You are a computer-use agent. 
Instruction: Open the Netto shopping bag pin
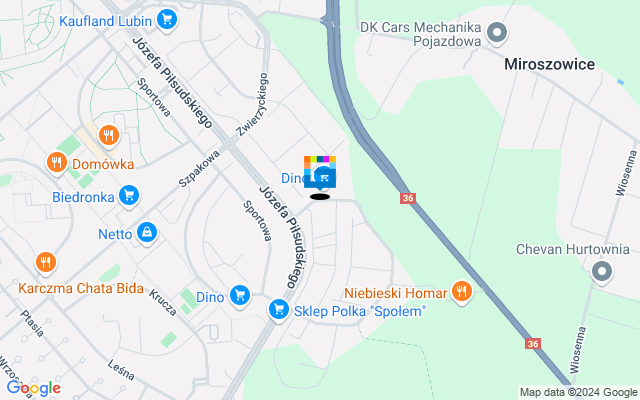[x=147, y=233]
